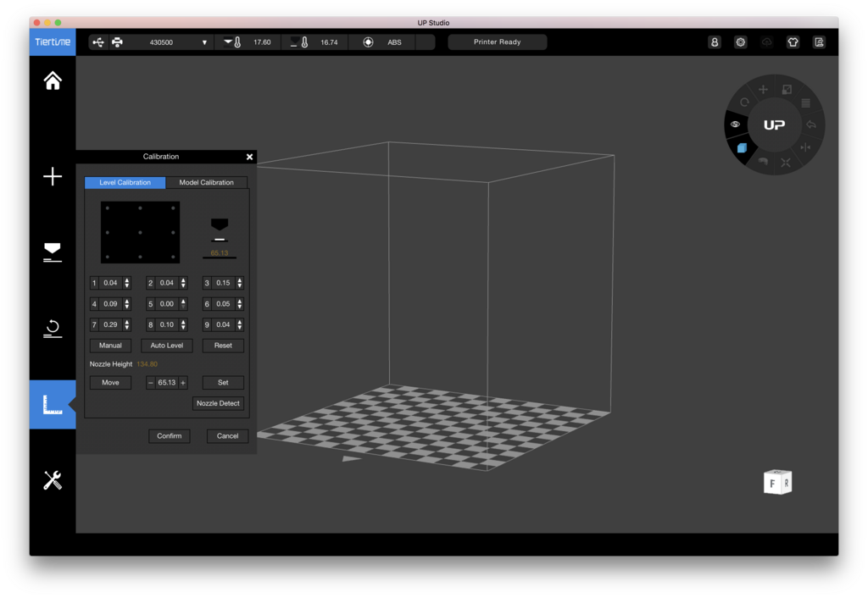Adjust point 6 value stepper (0.05)
This screenshot has height=598, width=868.
click(240, 304)
